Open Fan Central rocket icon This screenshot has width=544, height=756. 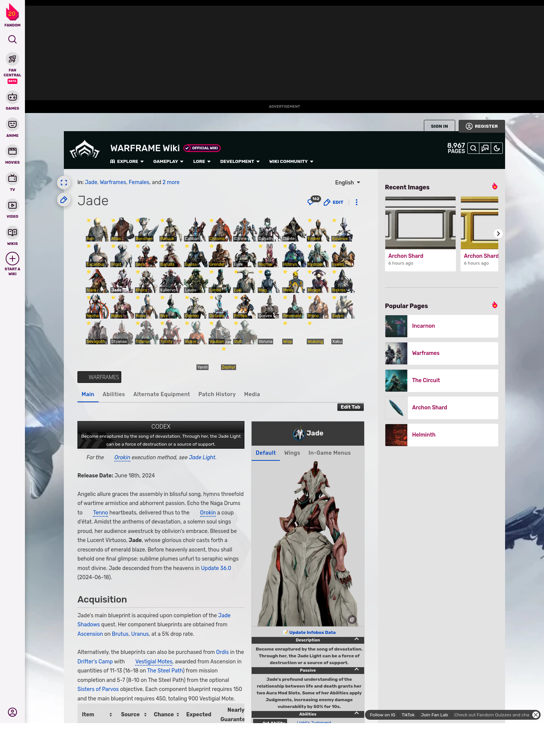tap(12, 59)
